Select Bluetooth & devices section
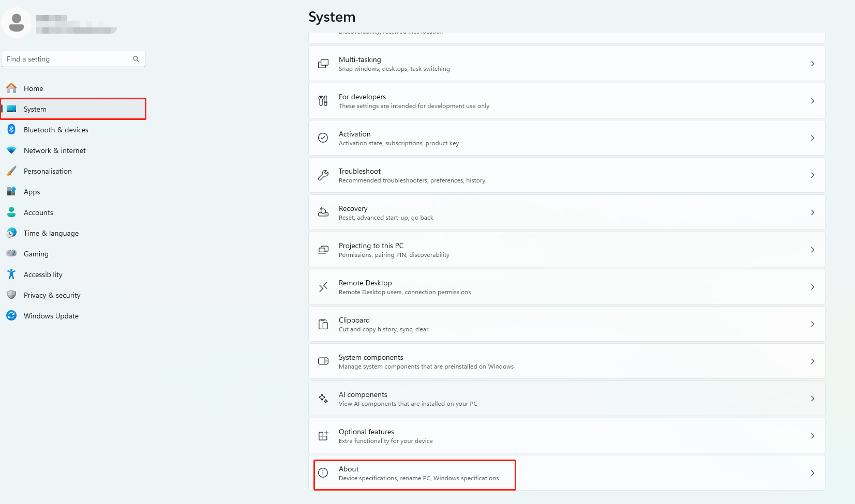Image resolution: width=855 pixels, height=504 pixels. click(73, 130)
